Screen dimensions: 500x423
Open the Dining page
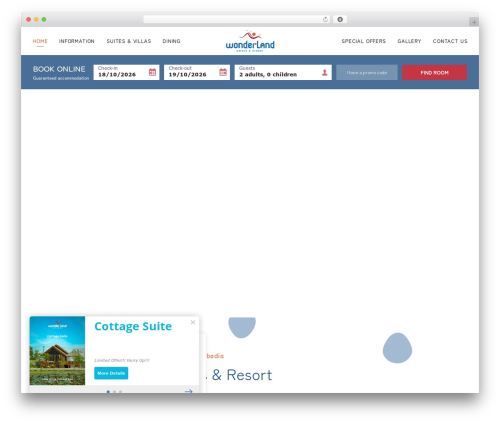click(171, 41)
